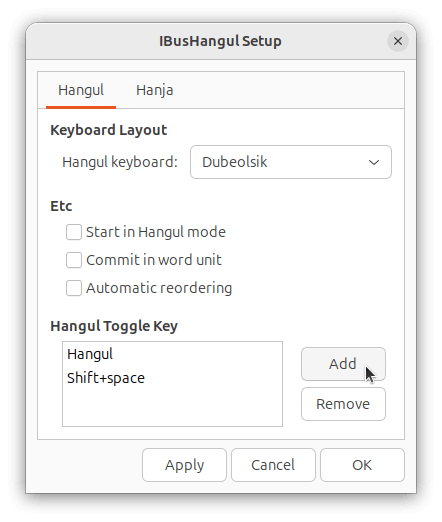This screenshot has width=442, height=522.
Task: Open the Dubeolsik keyboard layout combo box
Action: pos(291,162)
